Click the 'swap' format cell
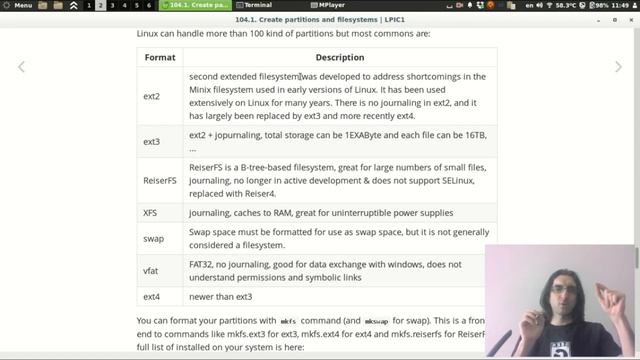Viewport: 640px width, 360px height. [x=160, y=238]
